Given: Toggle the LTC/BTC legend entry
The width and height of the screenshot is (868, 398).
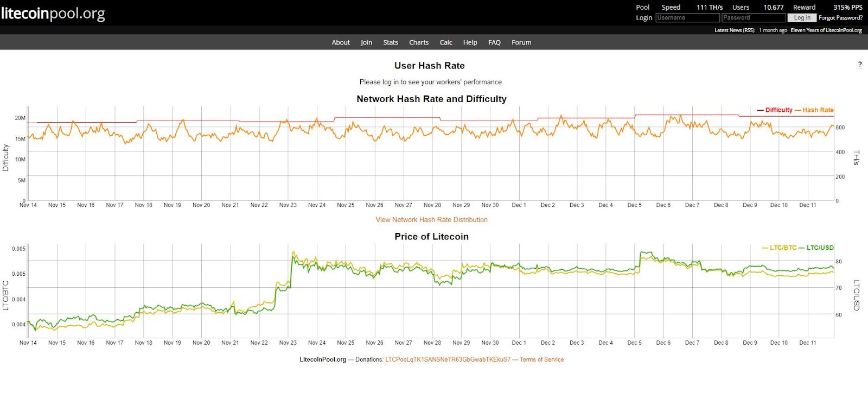Looking at the screenshot, I should tap(779, 248).
